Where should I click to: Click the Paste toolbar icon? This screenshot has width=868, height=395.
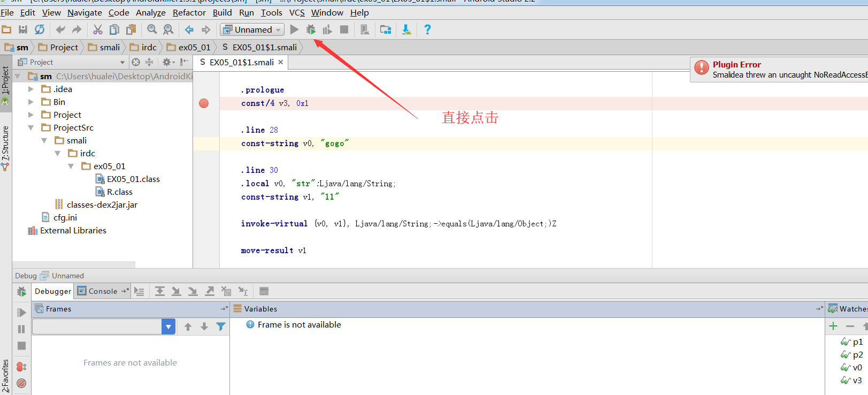pyautogui.click(x=131, y=29)
